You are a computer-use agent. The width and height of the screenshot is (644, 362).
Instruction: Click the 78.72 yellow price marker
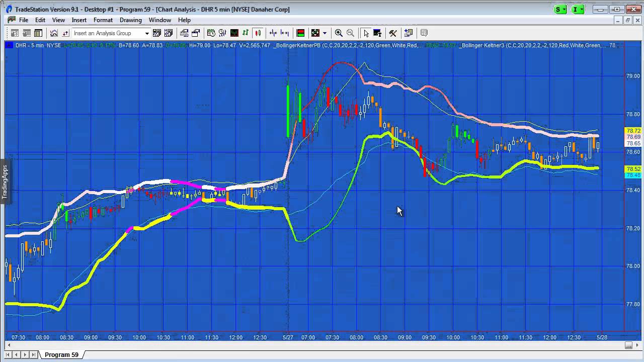(x=633, y=131)
